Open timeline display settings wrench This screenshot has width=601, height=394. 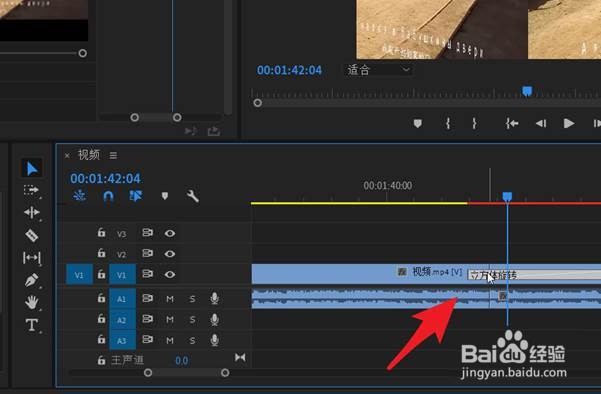click(192, 196)
